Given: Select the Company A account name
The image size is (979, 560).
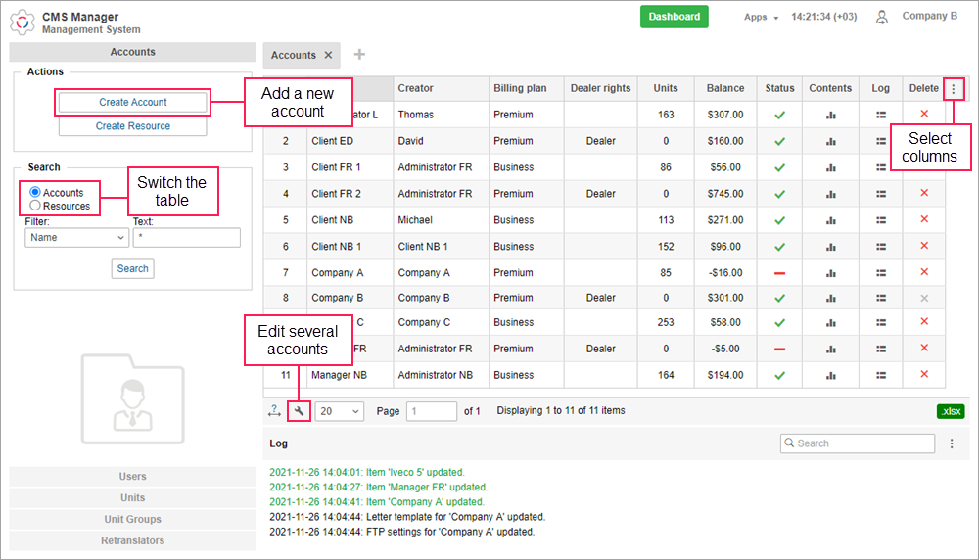Looking at the screenshot, I should click(x=337, y=273).
